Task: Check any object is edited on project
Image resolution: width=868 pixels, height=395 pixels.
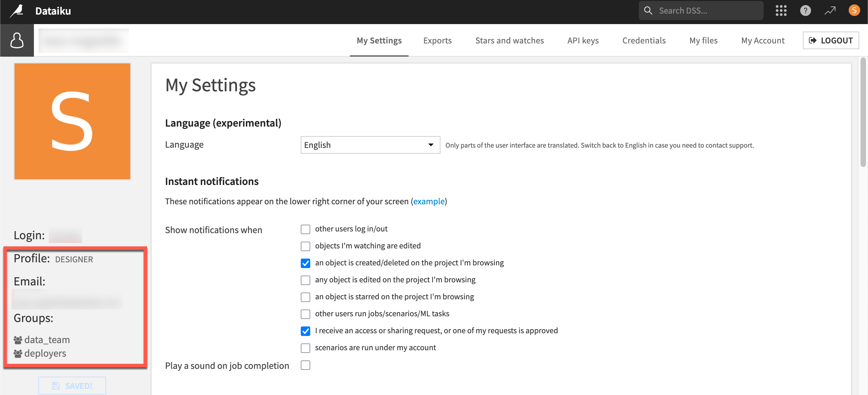Action: tap(305, 280)
